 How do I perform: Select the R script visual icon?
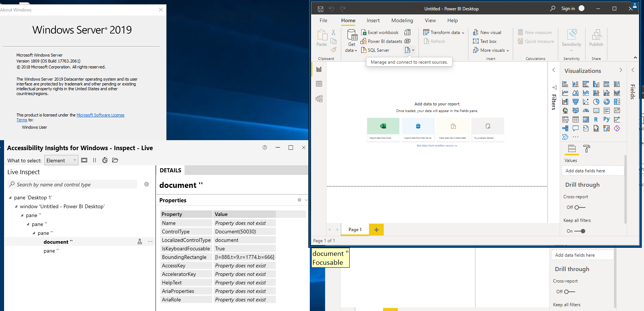[x=596, y=119]
